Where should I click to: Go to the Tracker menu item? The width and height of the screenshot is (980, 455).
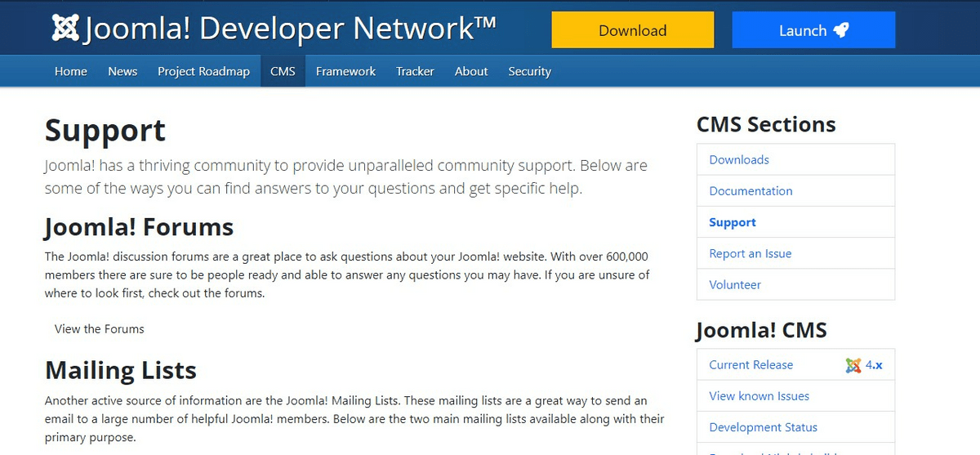pyautogui.click(x=415, y=71)
